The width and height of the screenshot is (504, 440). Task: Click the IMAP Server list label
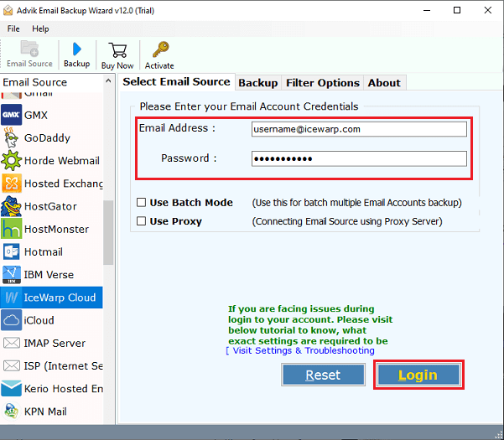[55, 343]
